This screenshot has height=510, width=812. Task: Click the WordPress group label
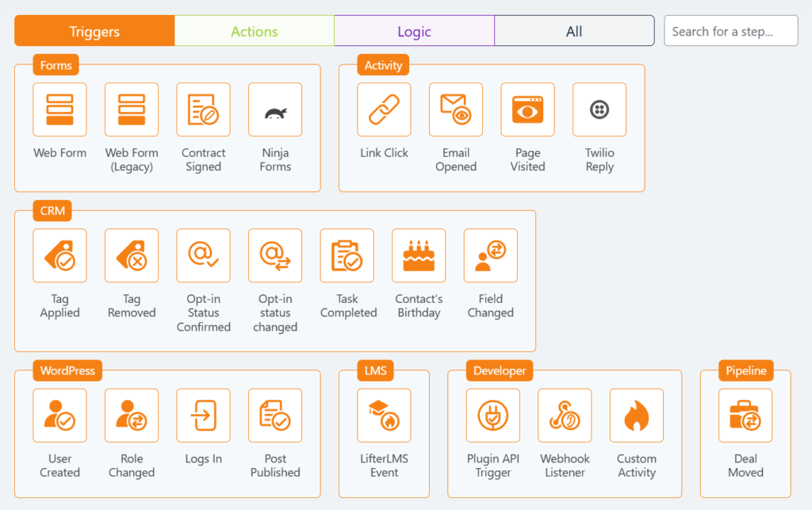pos(67,370)
